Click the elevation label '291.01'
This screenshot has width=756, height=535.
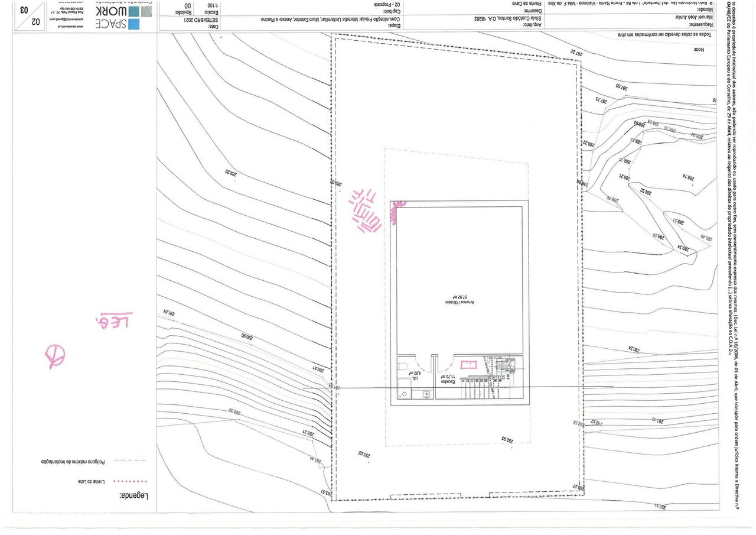[170, 312]
